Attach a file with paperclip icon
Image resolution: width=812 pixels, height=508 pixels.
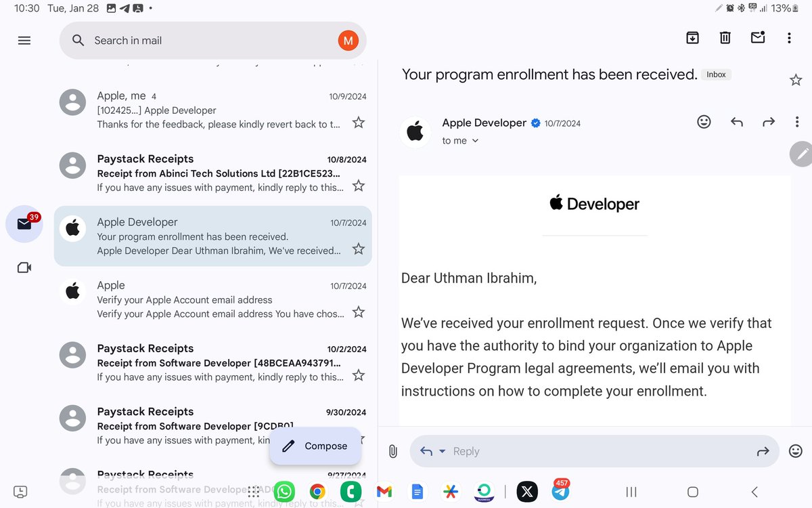[x=392, y=451]
